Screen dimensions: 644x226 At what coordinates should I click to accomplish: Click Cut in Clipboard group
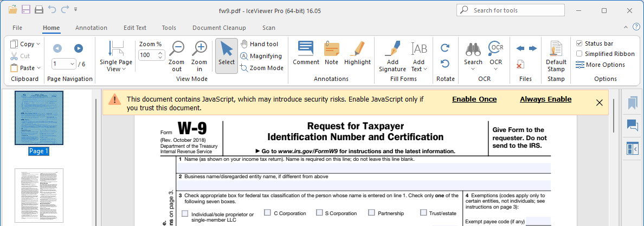coord(20,56)
